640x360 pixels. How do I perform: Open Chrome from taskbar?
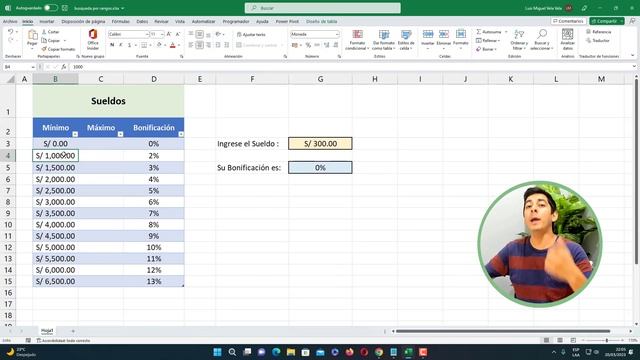pos(379,352)
